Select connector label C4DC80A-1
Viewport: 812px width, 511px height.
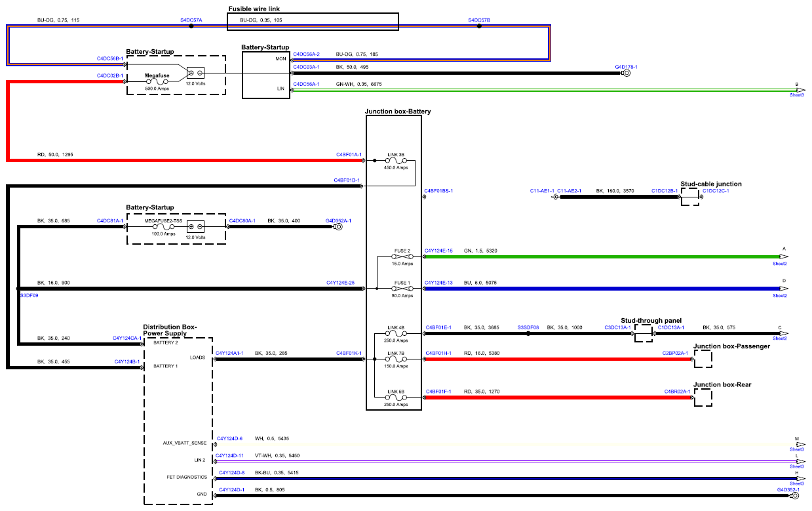[242, 221]
